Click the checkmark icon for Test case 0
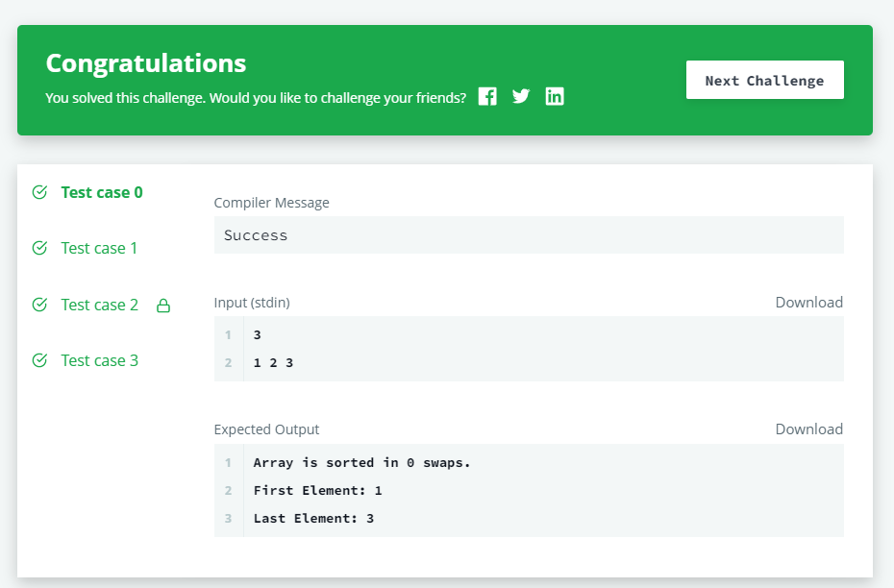Viewport: 894px width, 588px height. (x=39, y=192)
